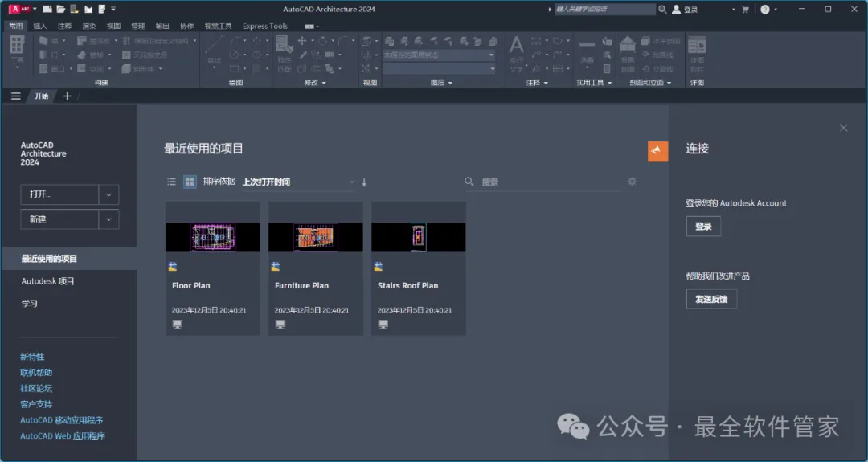Click the New file icon in quick access toolbar
This screenshot has width=868, height=462.
tap(47, 9)
